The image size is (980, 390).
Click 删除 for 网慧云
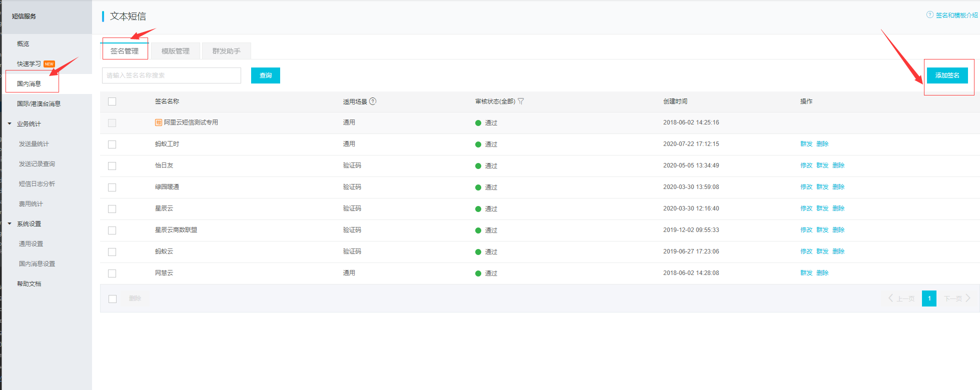(x=822, y=273)
